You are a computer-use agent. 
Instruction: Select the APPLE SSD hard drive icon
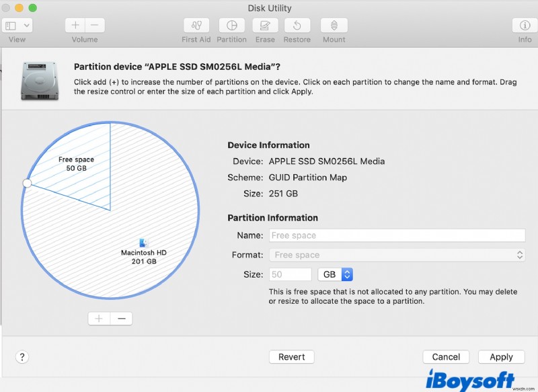(40, 81)
